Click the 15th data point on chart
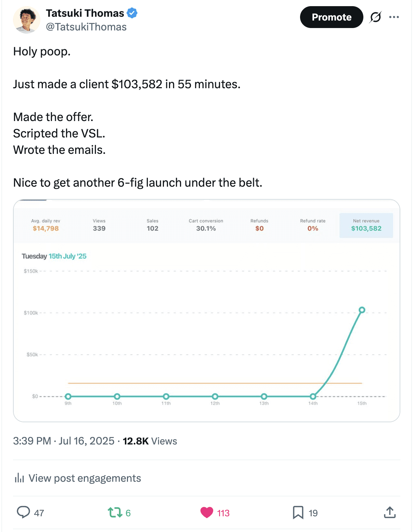This screenshot has height=532, width=414. (x=362, y=310)
